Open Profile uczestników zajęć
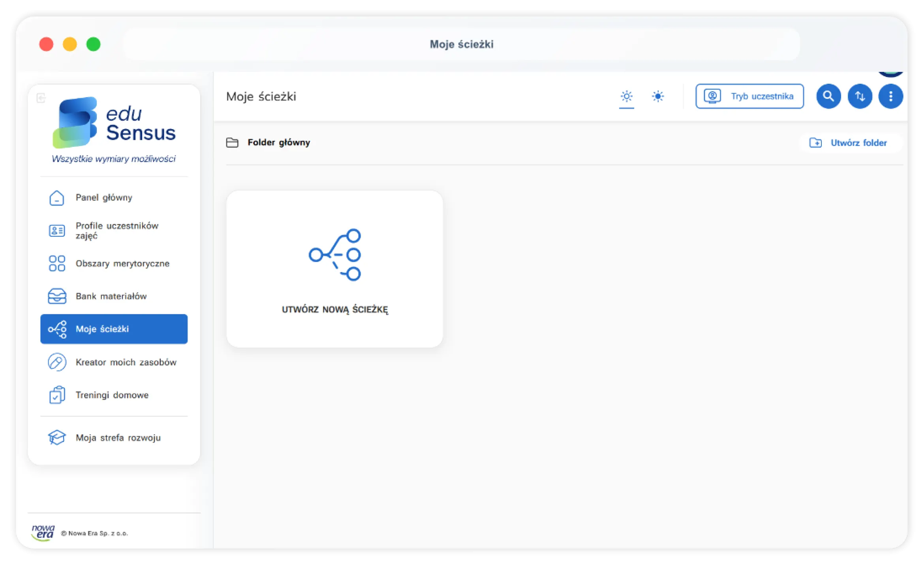Viewport: 924px width, 563px height. tap(114, 231)
